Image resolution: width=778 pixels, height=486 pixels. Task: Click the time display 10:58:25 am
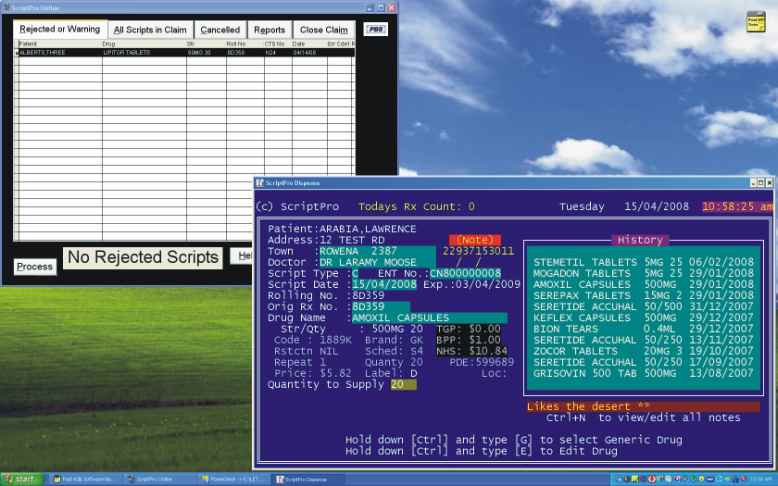tap(737, 207)
